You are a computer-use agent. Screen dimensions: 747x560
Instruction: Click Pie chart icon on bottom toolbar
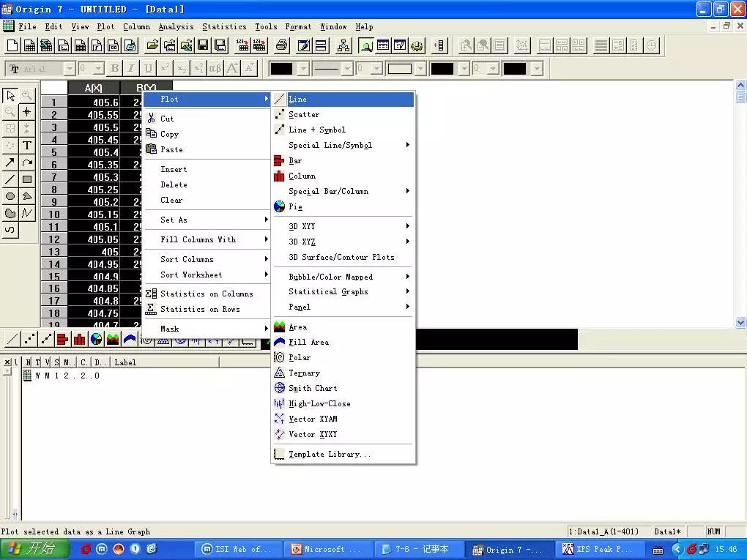click(96, 339)
